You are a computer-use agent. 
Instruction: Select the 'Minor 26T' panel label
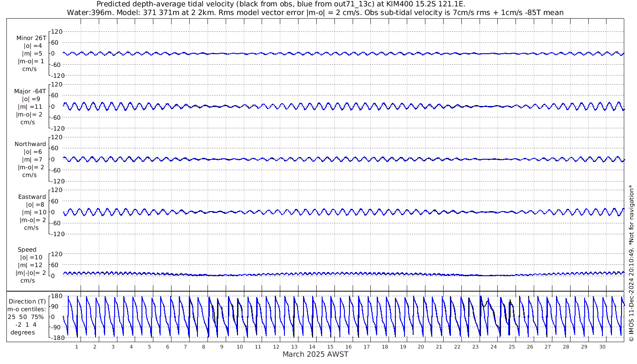coord(31,38)
